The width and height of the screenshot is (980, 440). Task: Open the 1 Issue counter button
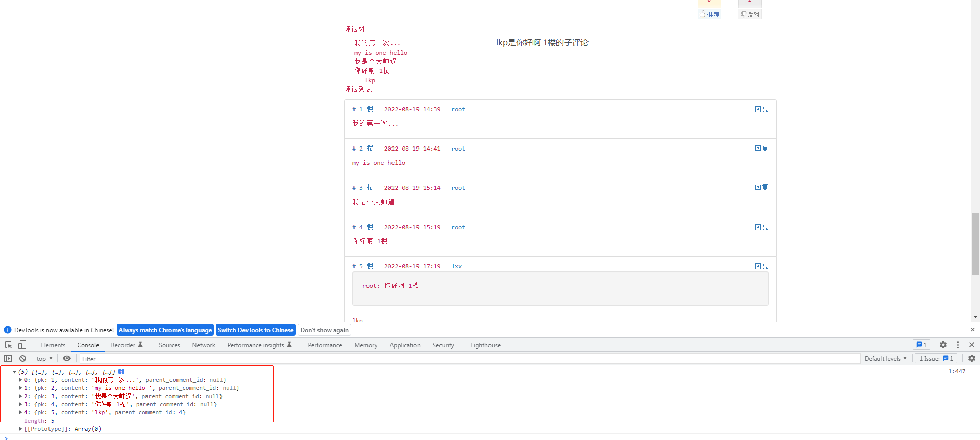point(936,359)
